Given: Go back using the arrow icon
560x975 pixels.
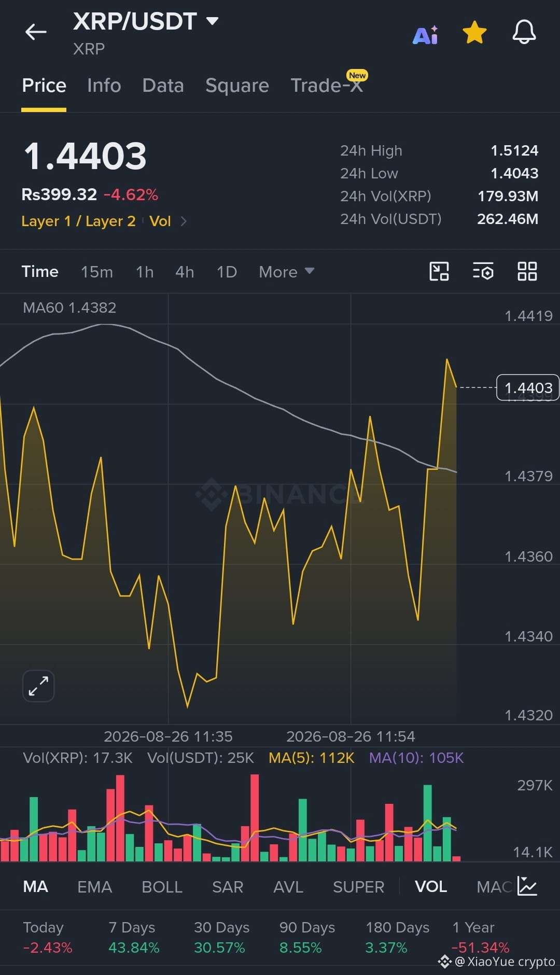Looking at the screenshot, I should [36, 32].
